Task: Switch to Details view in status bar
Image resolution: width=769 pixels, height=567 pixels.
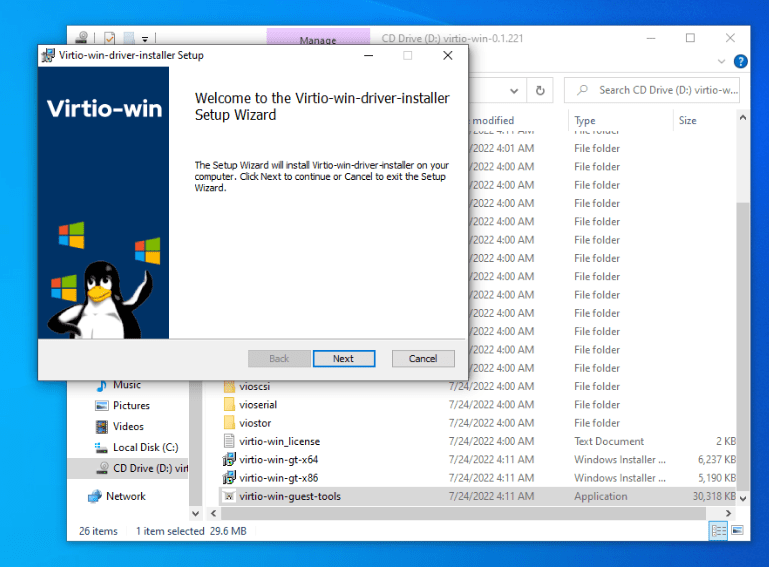Action: coord(718,531)
